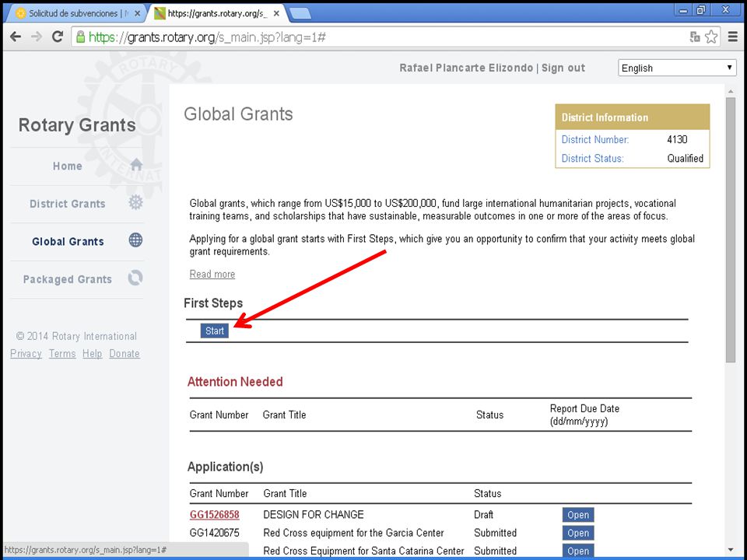Click the Attention Needed heading

[235, 382]
